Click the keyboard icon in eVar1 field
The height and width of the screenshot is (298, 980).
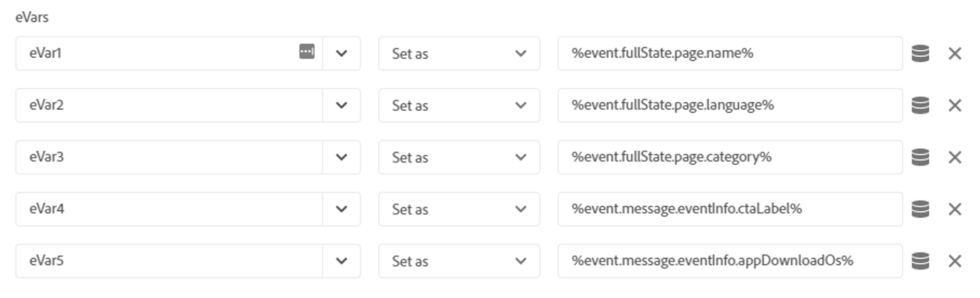307,51
